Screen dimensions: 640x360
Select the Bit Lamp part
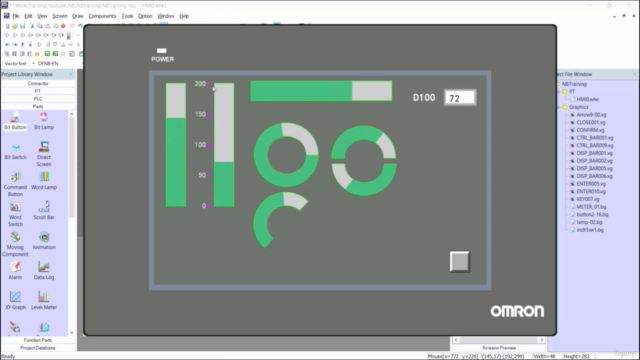coord(44,121)
